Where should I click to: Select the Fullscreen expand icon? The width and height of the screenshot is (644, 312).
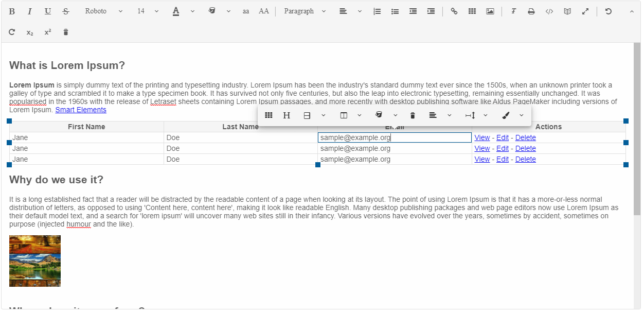click(x=585, y=11)
